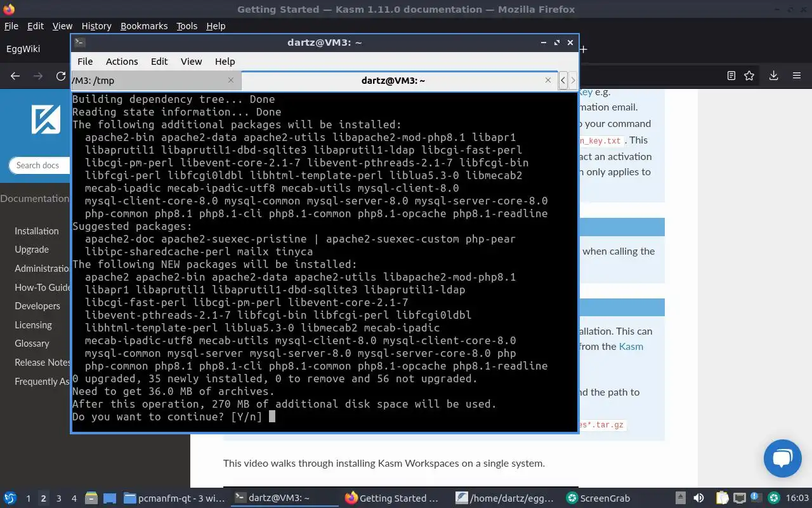Viewport: 812px width, 508px height.
Task: Follow the Kasm link in the page text
Action: click(x=631, y=347)
